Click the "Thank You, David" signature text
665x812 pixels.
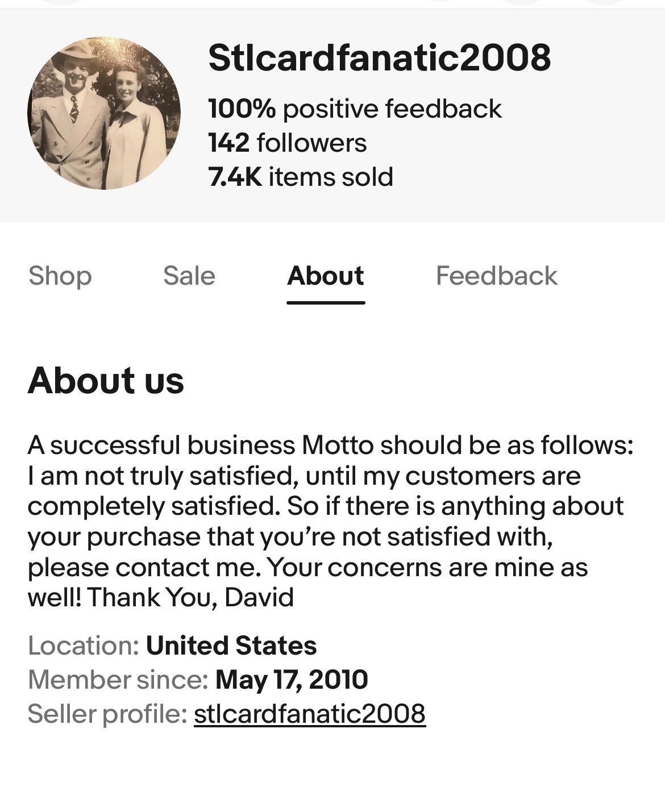coord(190,598)
